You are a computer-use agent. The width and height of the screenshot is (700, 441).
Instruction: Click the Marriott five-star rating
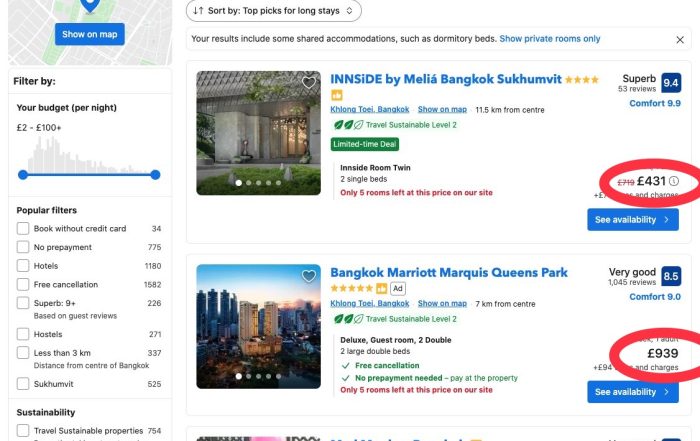(352, 288)
